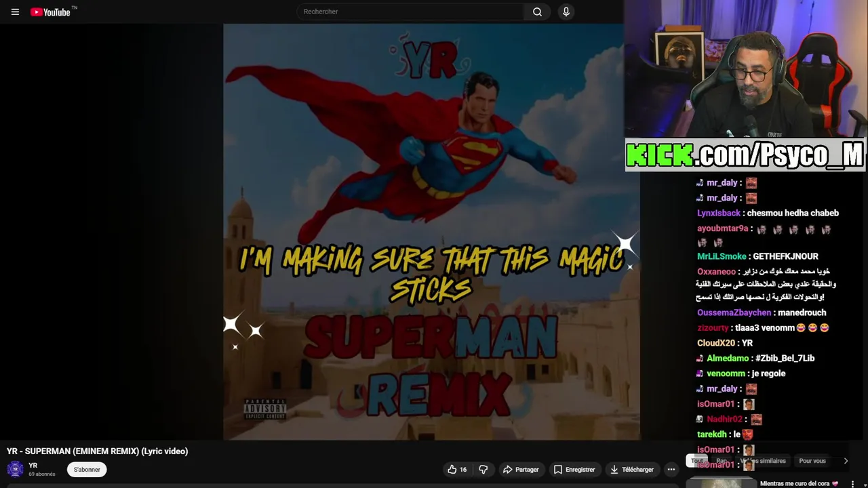
Task: Click the GETHEFKJNOUR chat message
Action: click(x=785, y=256)
